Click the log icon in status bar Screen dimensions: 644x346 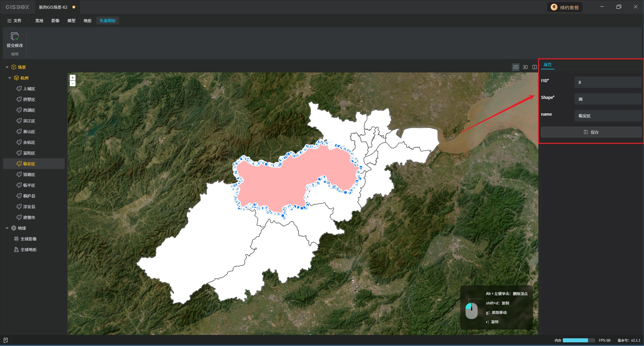pyautogui.click(x=6, y=340)
